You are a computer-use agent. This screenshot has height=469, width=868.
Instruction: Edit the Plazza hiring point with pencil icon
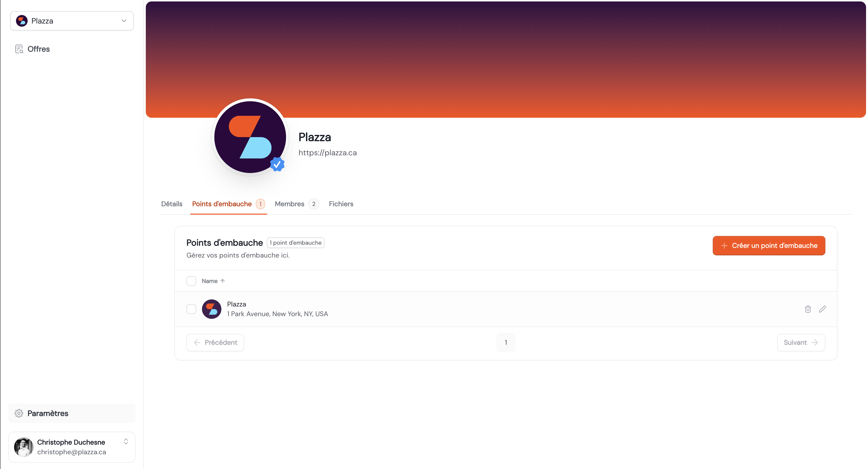point(822,309)
